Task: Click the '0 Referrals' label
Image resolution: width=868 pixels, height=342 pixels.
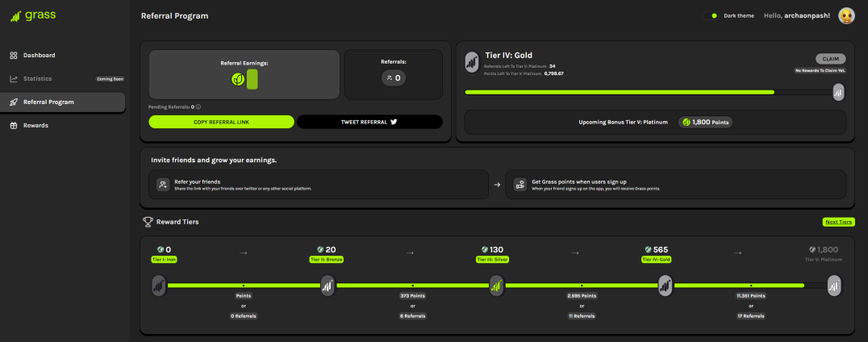Action: pos(244,316)
